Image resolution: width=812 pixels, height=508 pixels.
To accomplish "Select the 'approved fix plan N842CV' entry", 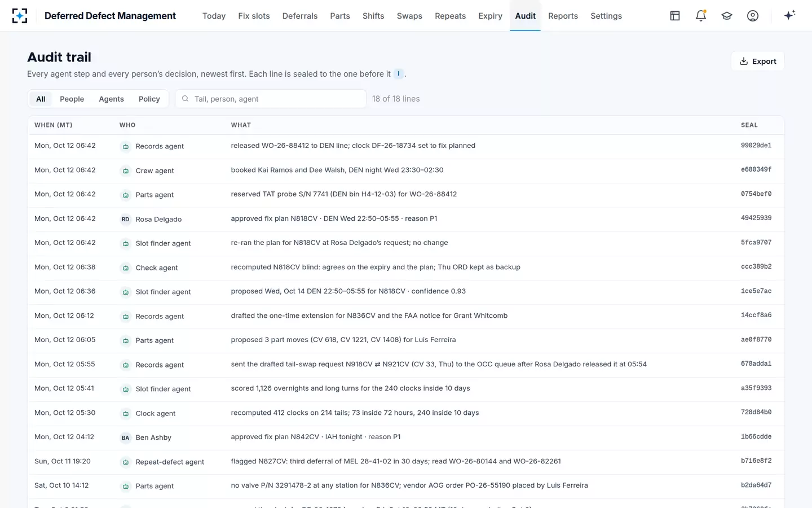I will [406, 437].
